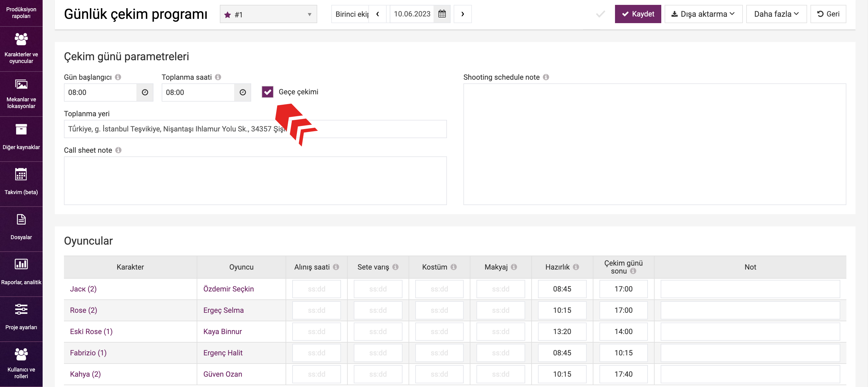Click clock icon for Gün başlangıcı
Screen dimensions: 868x387
(145, 92)
